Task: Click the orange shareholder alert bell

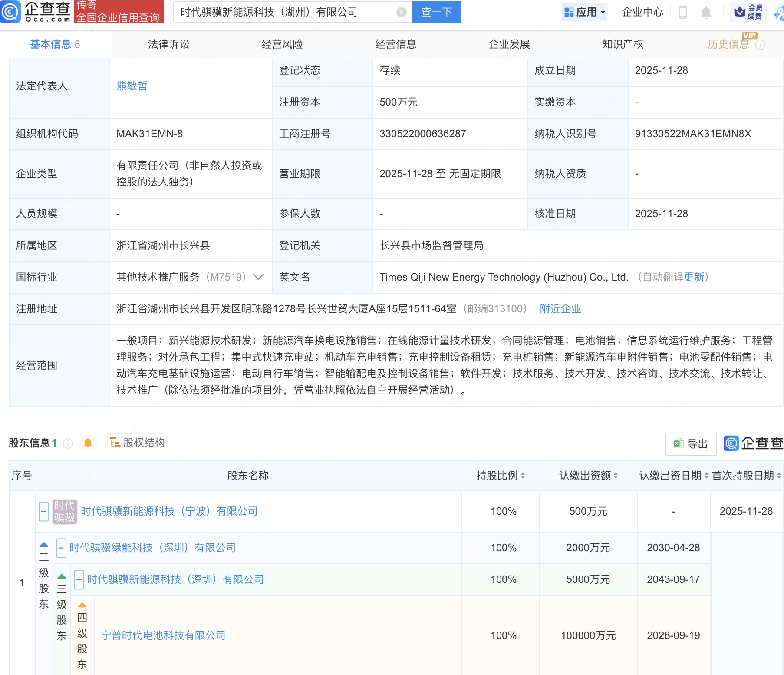Action: [88, 443]
